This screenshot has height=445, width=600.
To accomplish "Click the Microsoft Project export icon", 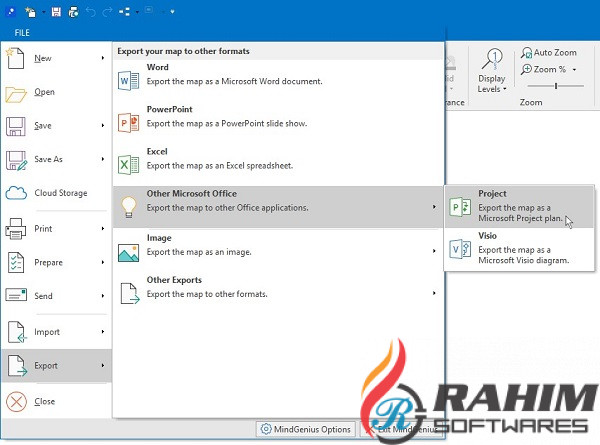I will (x=460, y=207).
